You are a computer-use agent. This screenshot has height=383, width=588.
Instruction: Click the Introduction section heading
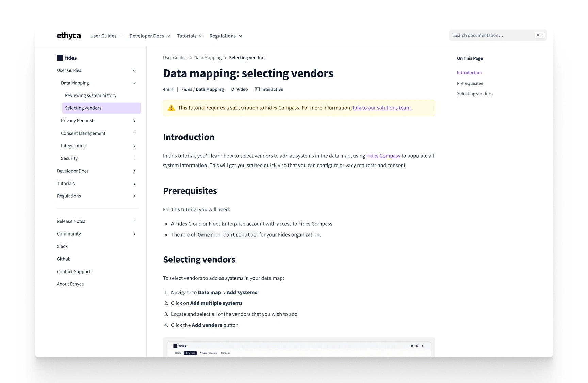[x=189, y=137]
